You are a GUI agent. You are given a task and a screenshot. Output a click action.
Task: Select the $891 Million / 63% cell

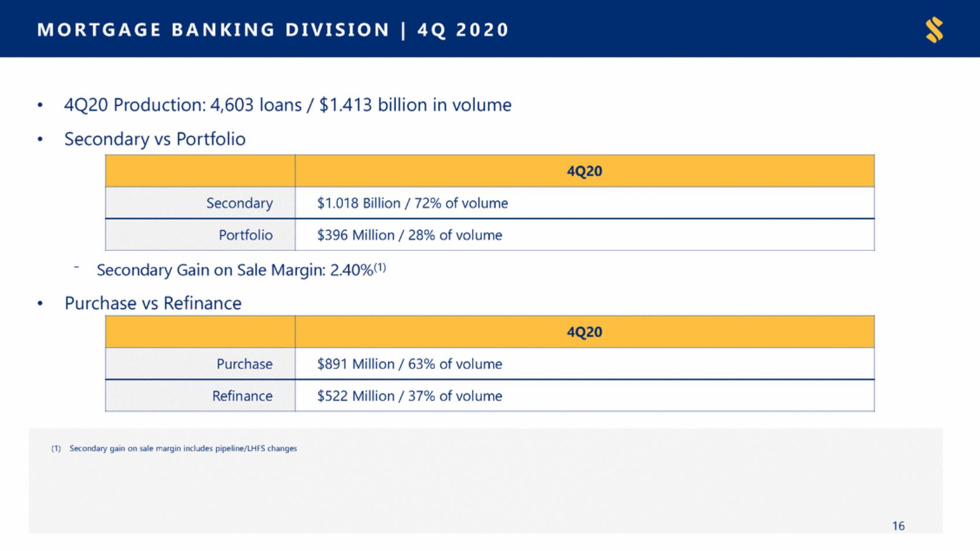point(584,364)
